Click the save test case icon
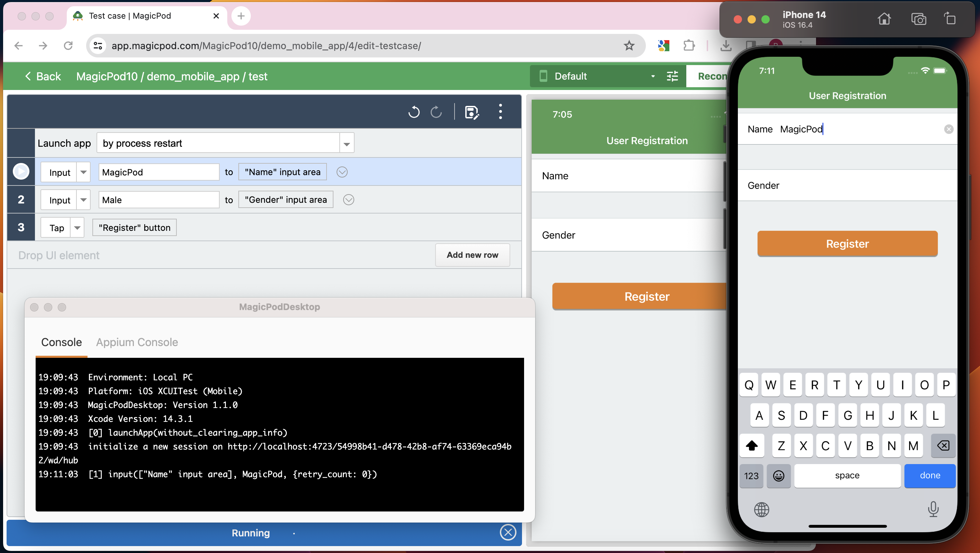Viewport: 980px width, 553px height. pyautogui.click(x=472, y=112)
